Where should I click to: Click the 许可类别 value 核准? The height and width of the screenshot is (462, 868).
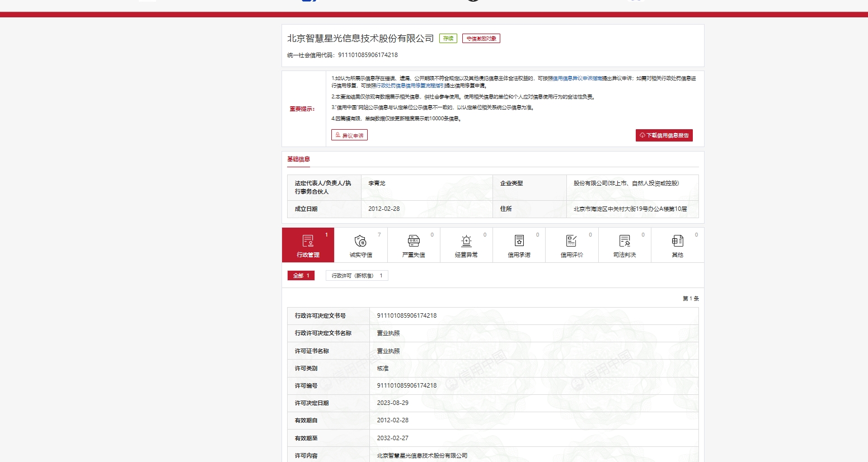coord(383,369)
